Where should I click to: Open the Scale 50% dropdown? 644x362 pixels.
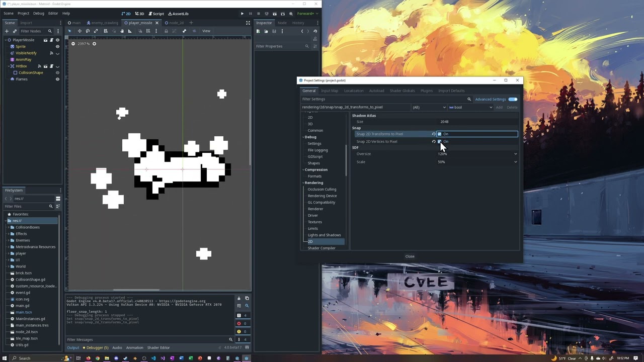pos(477,162)
